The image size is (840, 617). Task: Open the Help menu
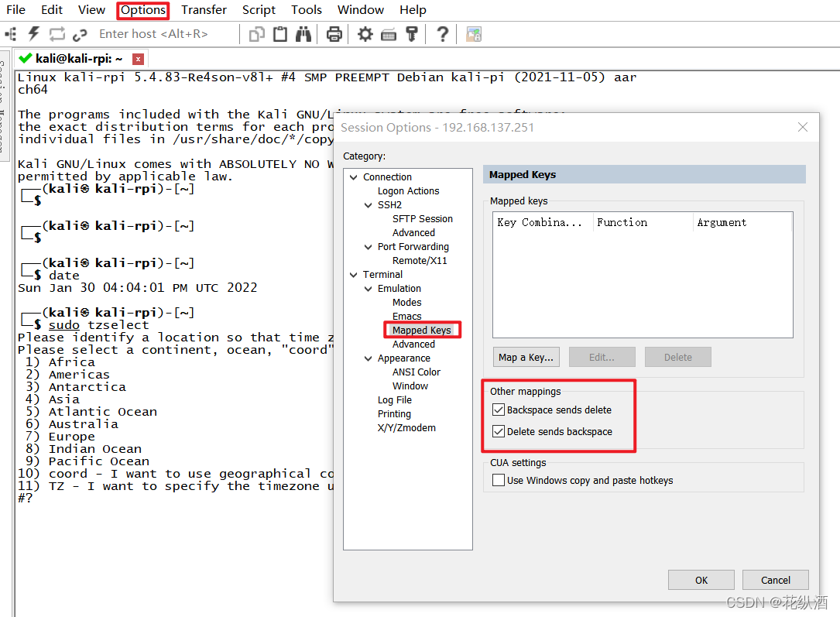pyautogui.click(x=413, y=9)
